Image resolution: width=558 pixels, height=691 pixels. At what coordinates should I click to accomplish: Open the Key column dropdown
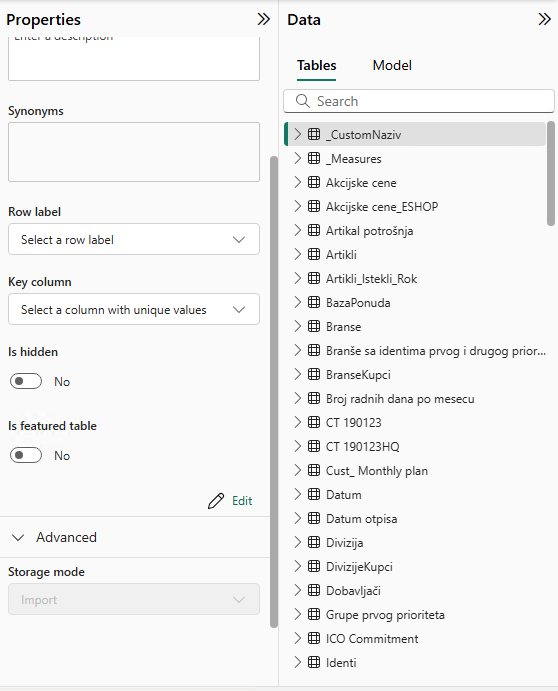point(134,309)
